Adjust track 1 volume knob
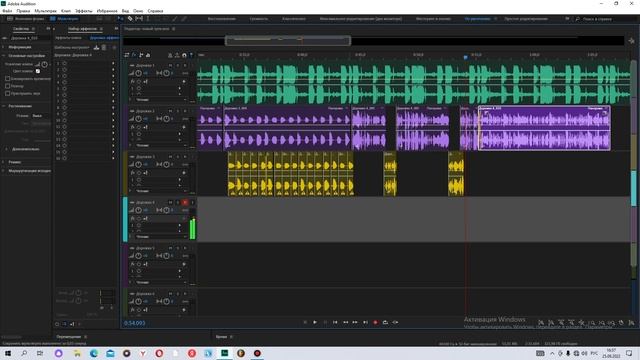 [139, 73]
